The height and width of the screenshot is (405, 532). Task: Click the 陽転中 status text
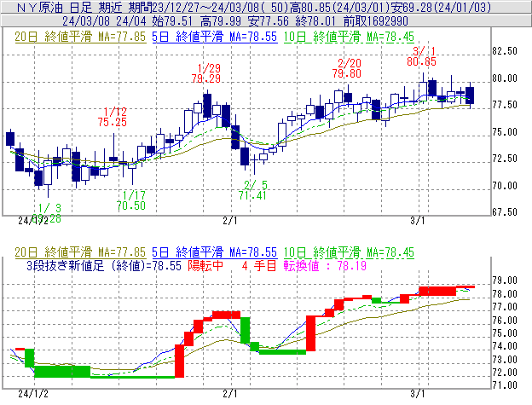205,265
